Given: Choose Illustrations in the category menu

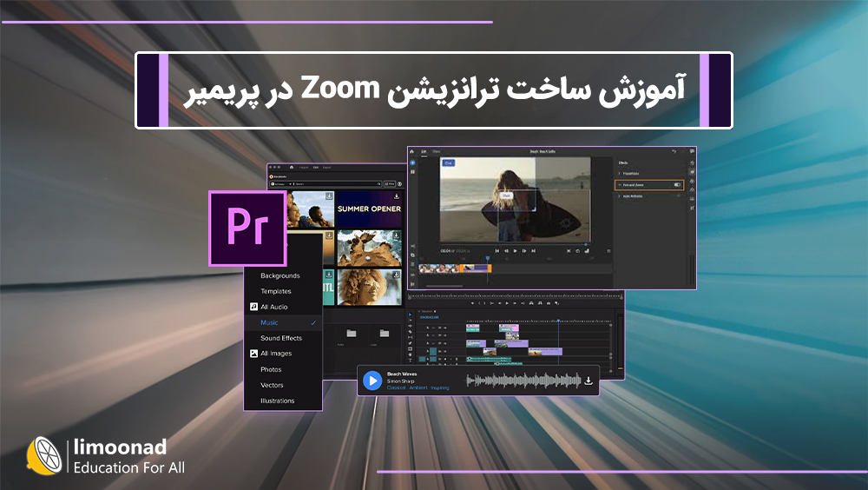Looking at the screenshot, I should [278, 401].
